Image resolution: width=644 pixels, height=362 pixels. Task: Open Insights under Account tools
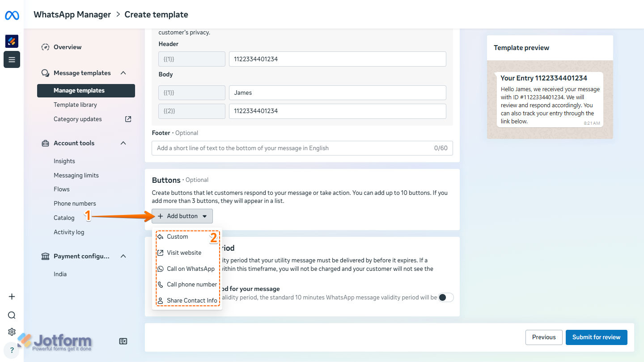click(64, 161)
